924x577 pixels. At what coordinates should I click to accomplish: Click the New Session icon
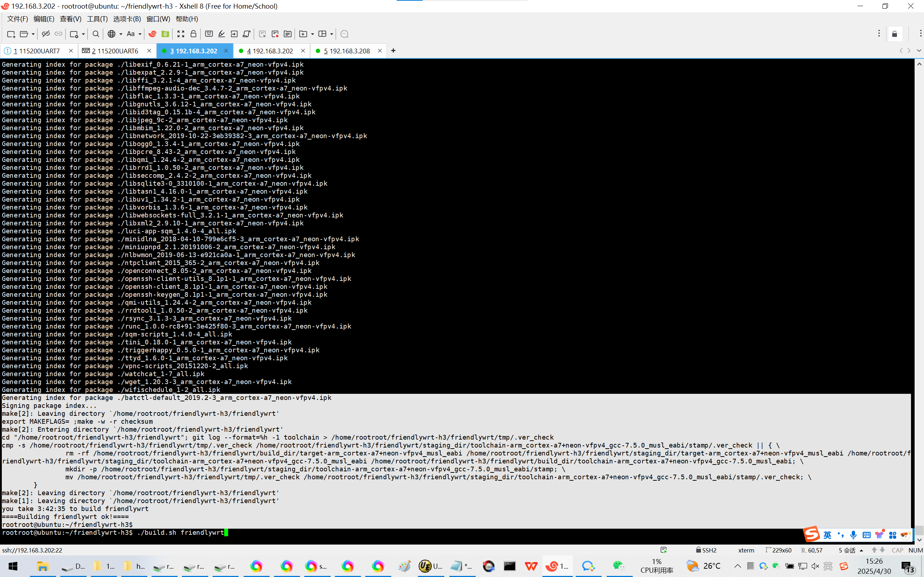[11, 34]
